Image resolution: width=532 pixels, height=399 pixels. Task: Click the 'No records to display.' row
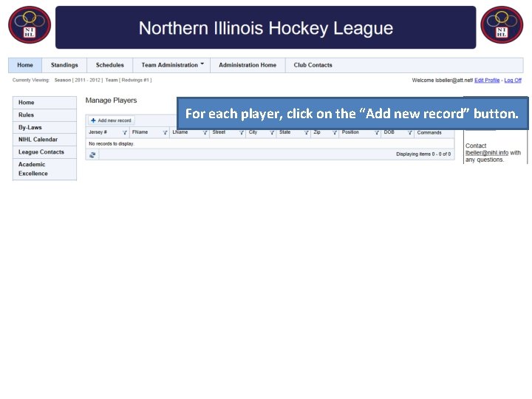270,144
